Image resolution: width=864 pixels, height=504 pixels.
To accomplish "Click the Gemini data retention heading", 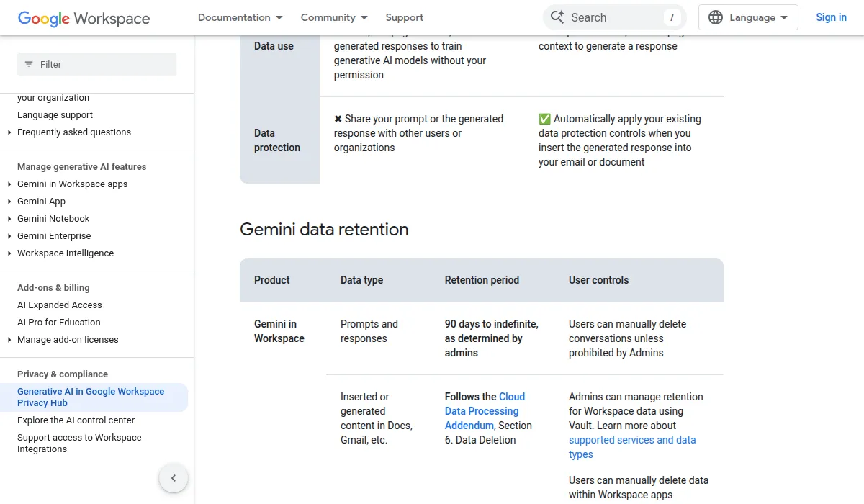I will pos(324,230).
